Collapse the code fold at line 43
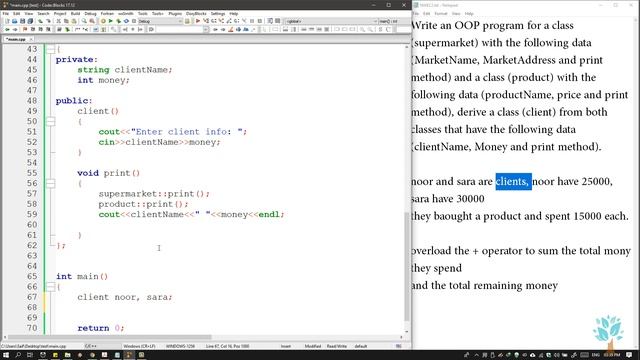 51,49
